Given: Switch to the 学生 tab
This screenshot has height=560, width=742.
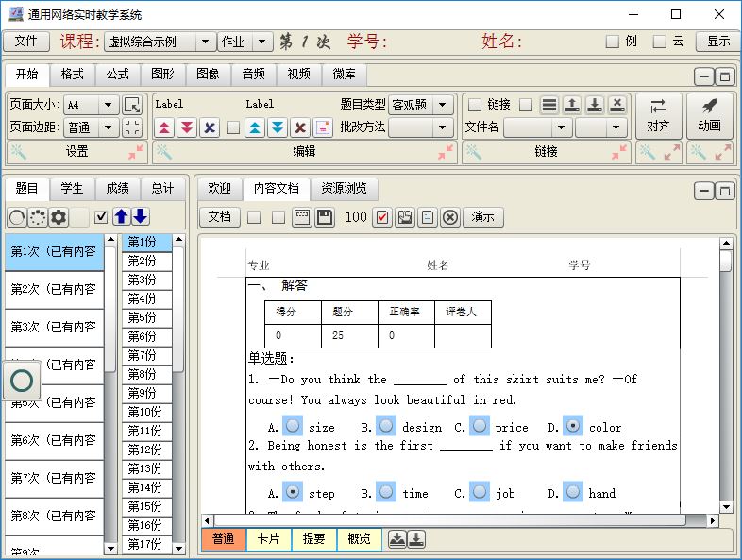Looking at the screenshot, I should [x=72, y=189].
